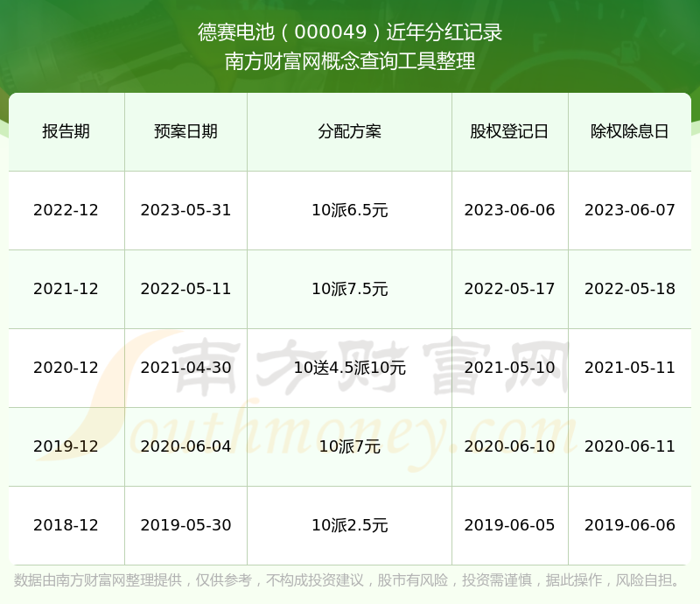Click registration date 2019-06-05
Viewport: 700px width, 604px height.
[x=509, y=525]
